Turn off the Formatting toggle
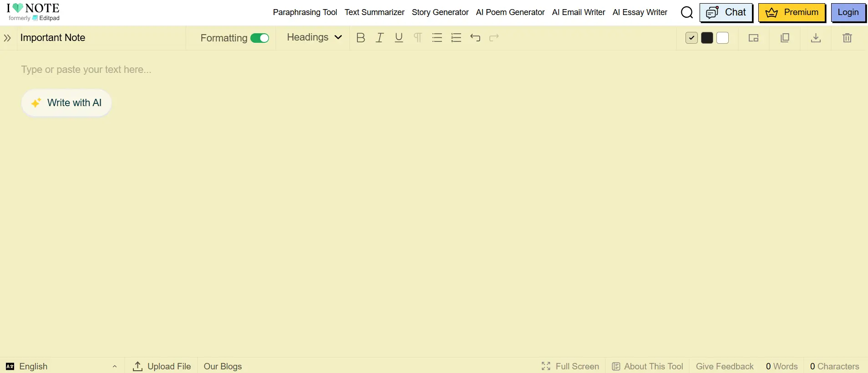Viewport: 868px width, 373px height. (x=259, y=38)
